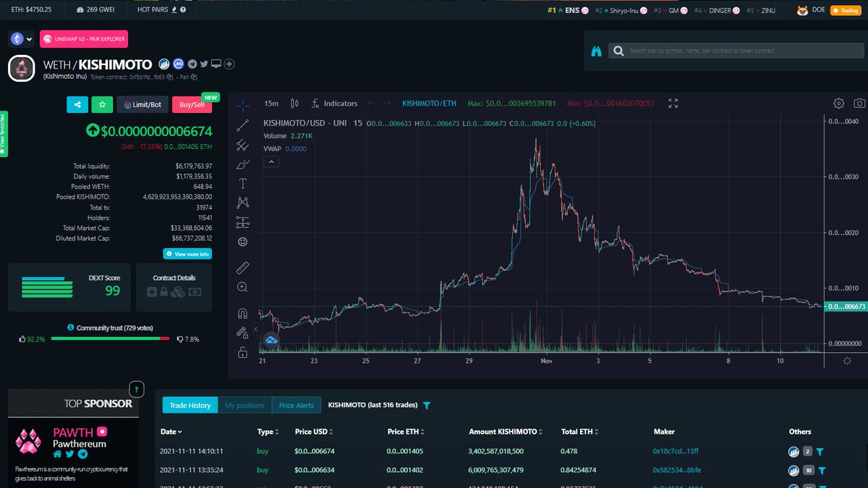The height and width of the screenshot is (488, 868).
Task: Toggle stay in drawing mode pencil-lock
Action: [x=243, y=333]
